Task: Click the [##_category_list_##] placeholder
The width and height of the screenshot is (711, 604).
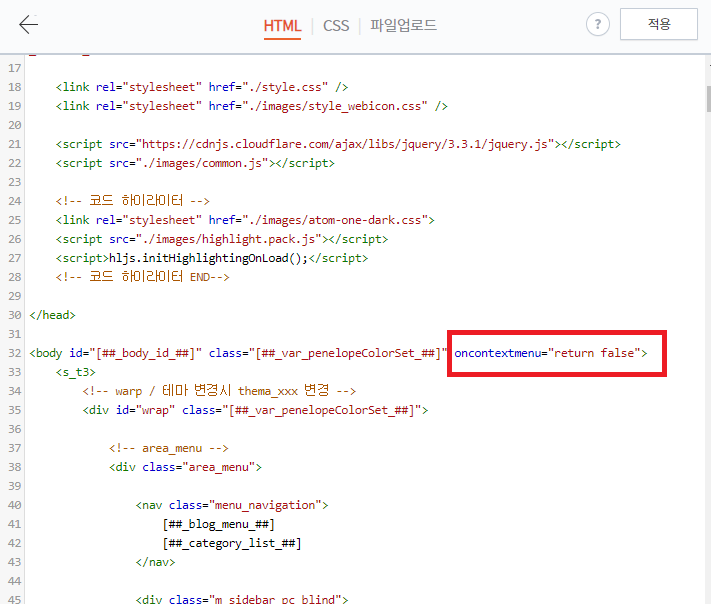Action: (x=232, y=544)
